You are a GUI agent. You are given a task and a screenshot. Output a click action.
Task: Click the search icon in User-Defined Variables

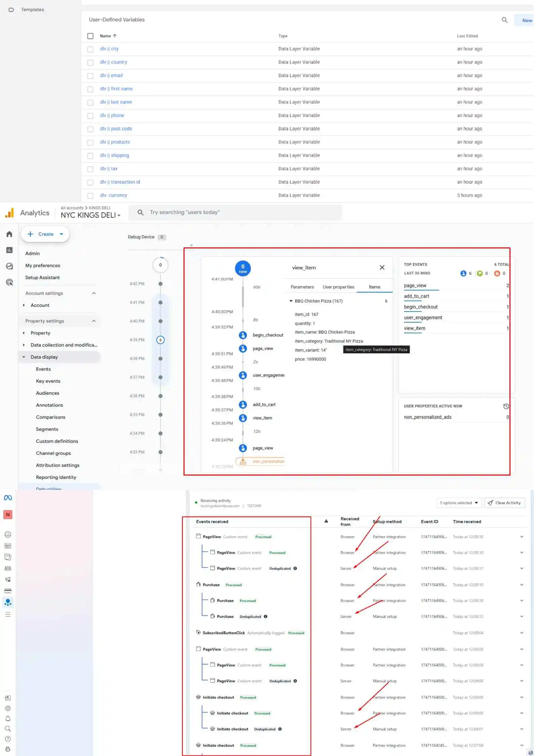tap(504, 20)
